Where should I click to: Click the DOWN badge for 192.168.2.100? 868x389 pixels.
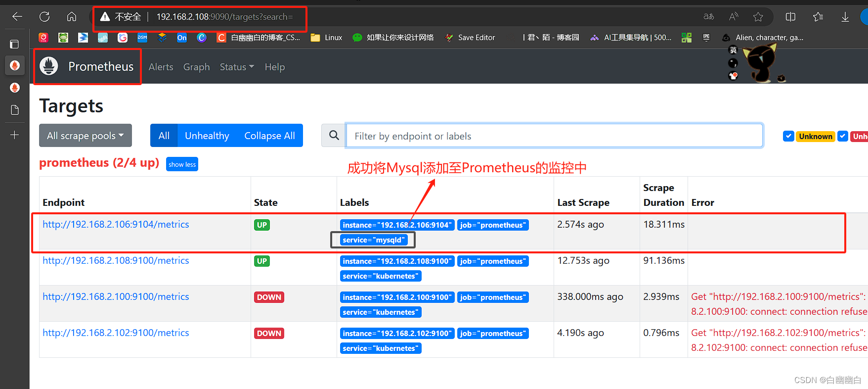[269, 297]
